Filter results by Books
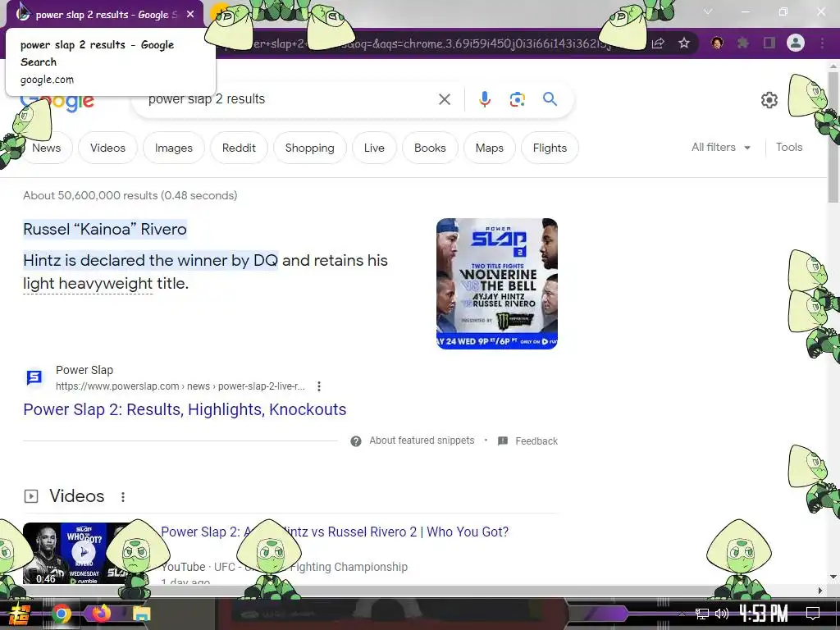The width and height of the screenshot is (840, 630). [x=430, y=148]
